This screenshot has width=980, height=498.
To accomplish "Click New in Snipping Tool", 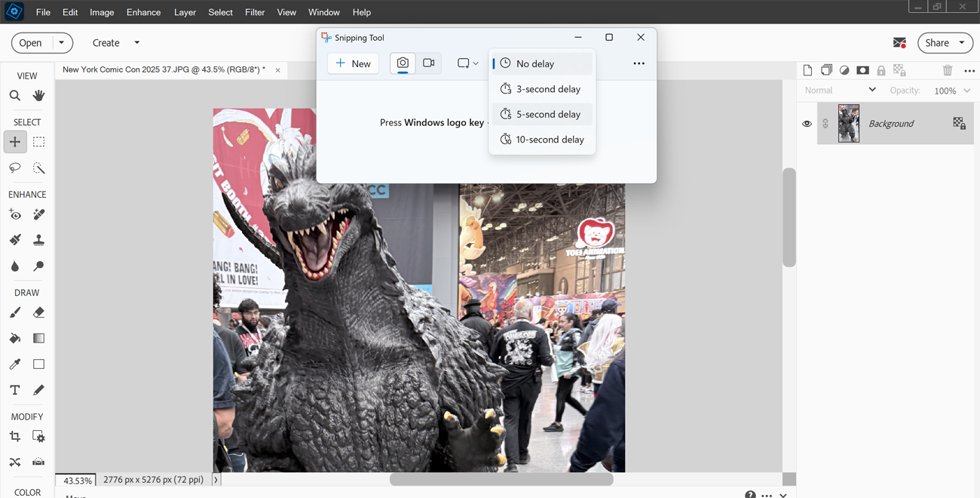I will [x=353, y=63].
